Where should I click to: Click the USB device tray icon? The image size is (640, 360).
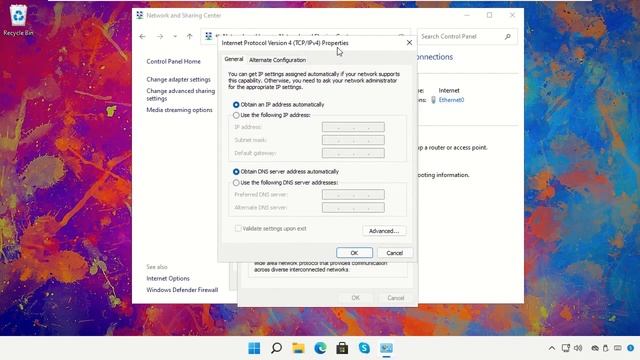click(606, 348)
